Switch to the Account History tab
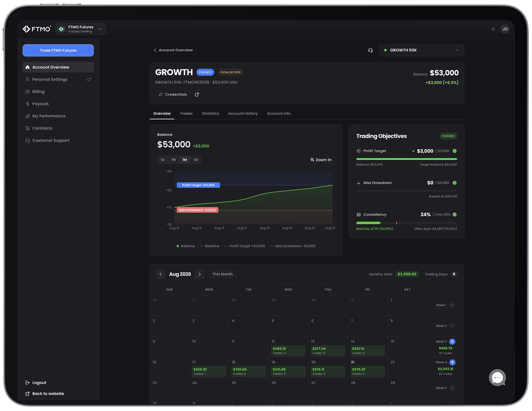The image size is (532, 411). coord(243,113)
